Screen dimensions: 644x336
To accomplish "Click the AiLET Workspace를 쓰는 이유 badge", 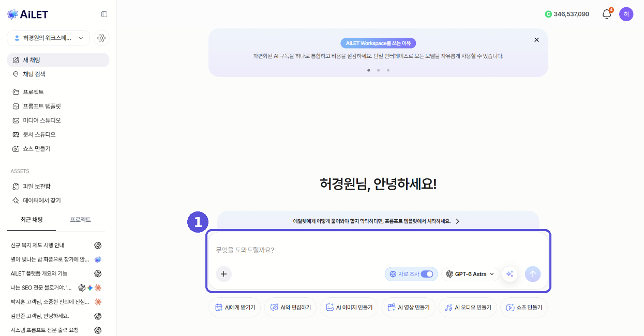I will coord(378,43).
